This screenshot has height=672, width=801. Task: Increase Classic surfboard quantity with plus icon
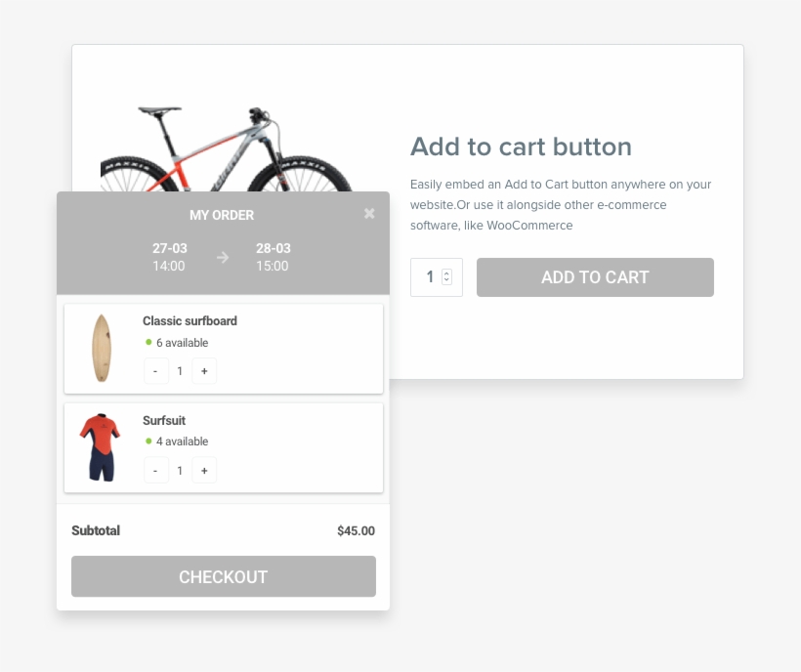coord(204,371)
